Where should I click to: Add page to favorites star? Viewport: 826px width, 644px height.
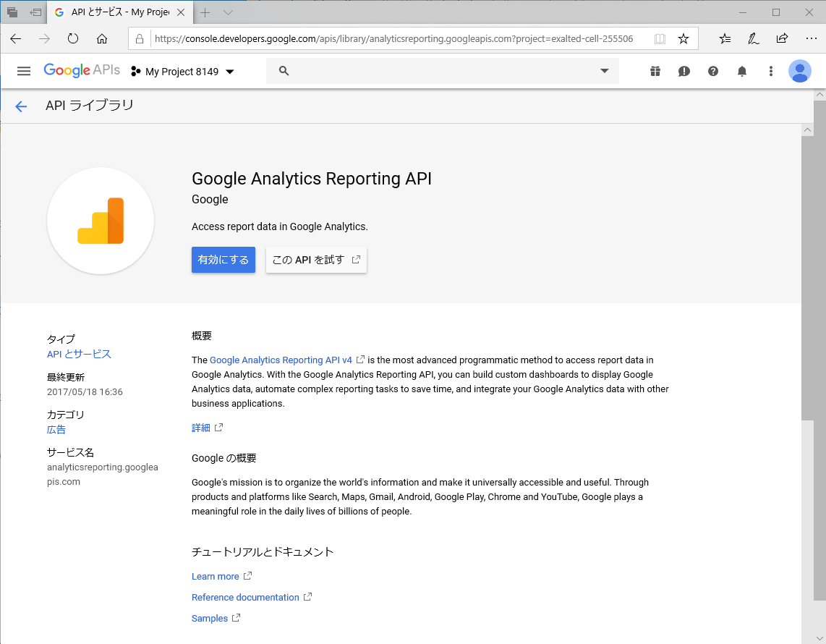pyautogui.click(x=684, y=39)
